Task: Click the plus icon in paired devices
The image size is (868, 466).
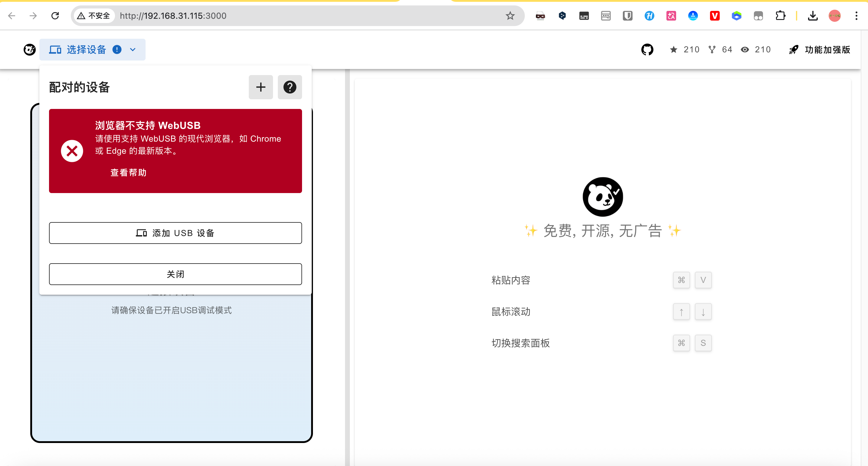Action: (261, 87)
